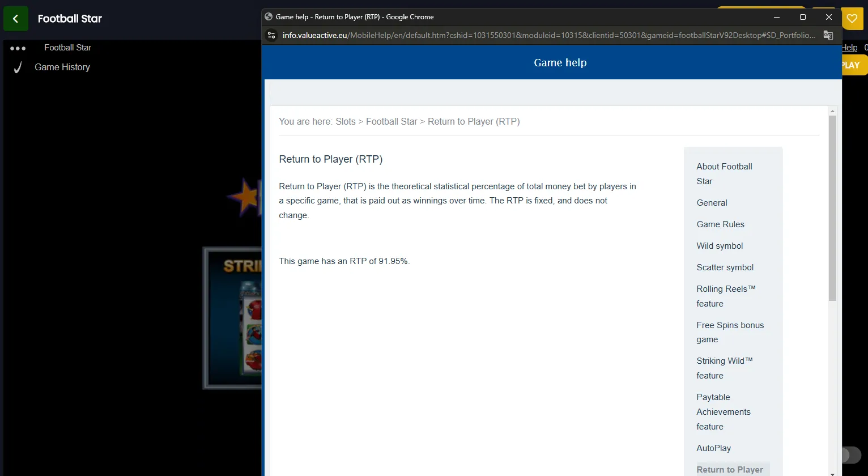Click the Return to Player (RTP) heading
The height and width of the screenshot is (476, 868).
[x=331, y=159]
